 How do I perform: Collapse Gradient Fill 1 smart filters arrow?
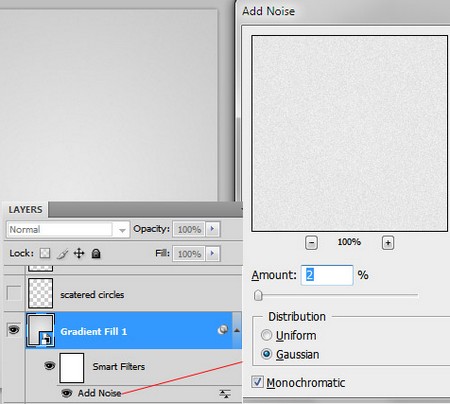237,330
